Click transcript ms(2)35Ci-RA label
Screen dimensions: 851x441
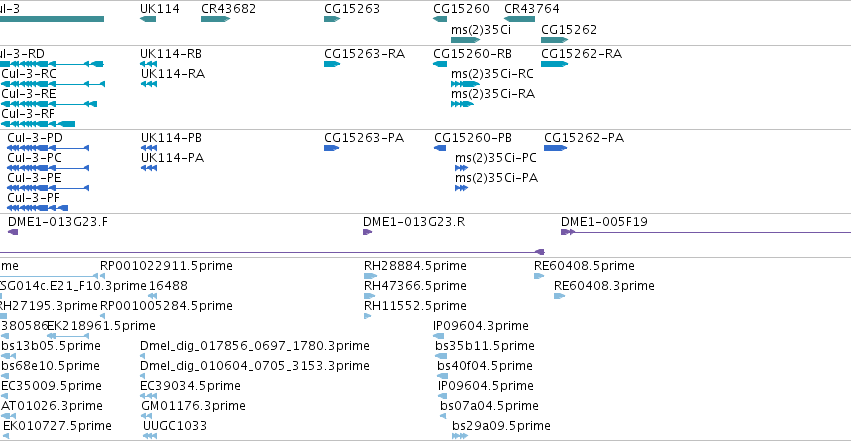point(493,94)
